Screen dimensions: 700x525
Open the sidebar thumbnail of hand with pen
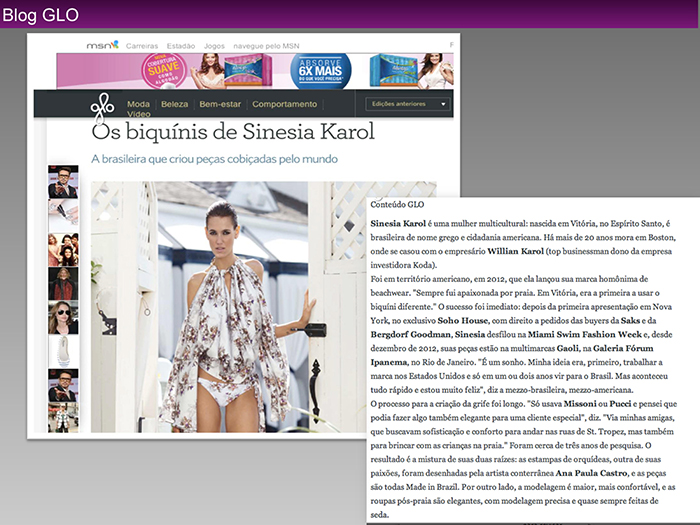pos(63,215)
